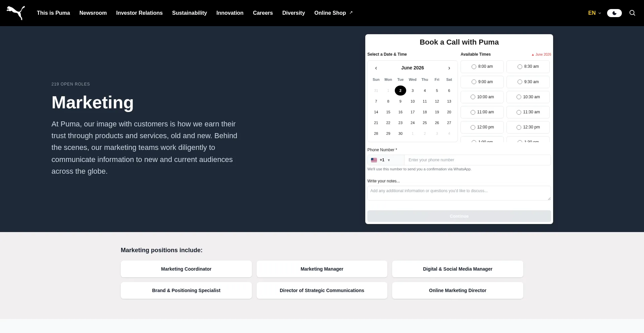Select June 24 in the calendar
The image size is (644, 333).
(413, 123)
